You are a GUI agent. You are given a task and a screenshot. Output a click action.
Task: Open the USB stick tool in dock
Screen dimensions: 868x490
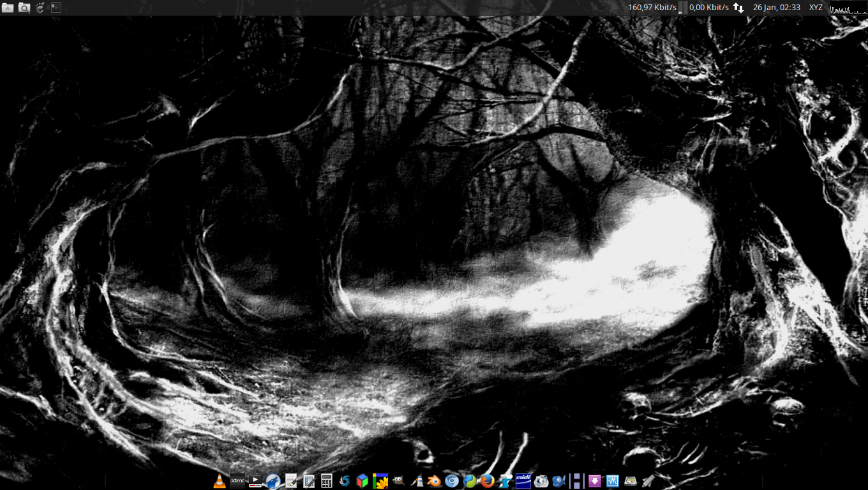tap(648, 481)
